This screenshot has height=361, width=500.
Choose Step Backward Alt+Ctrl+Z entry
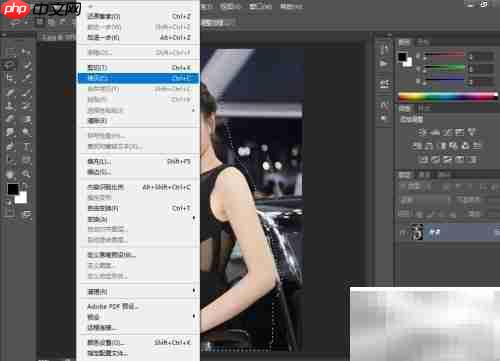[138, 37]
